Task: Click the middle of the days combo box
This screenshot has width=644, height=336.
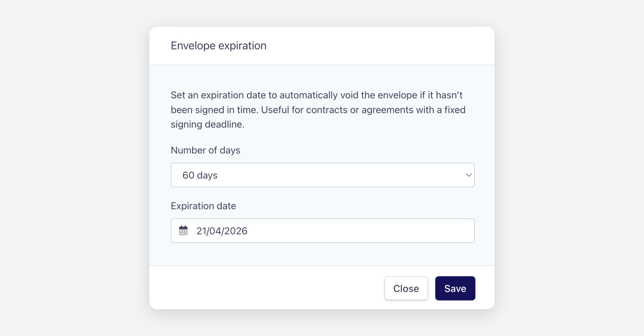Action: pos(322,175)
